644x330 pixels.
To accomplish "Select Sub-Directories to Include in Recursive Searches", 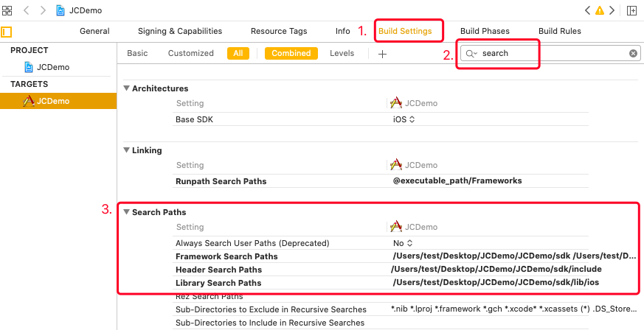I will click(270, 323).
